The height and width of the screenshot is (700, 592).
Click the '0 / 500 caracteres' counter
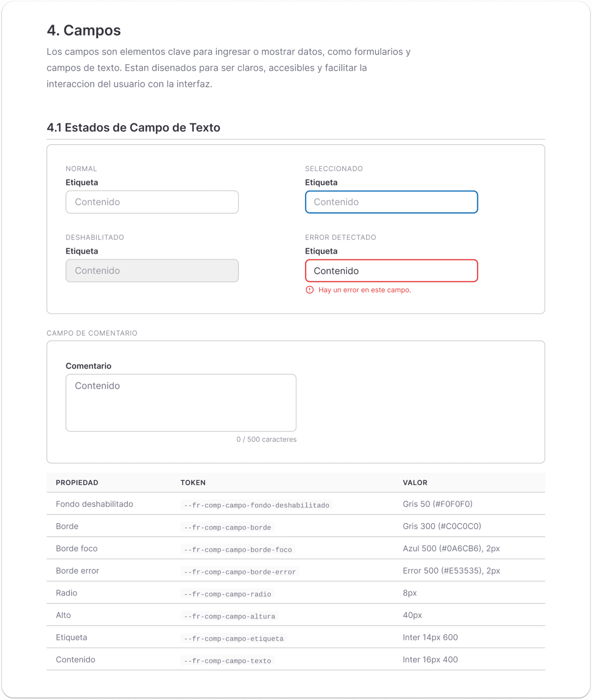266,440
